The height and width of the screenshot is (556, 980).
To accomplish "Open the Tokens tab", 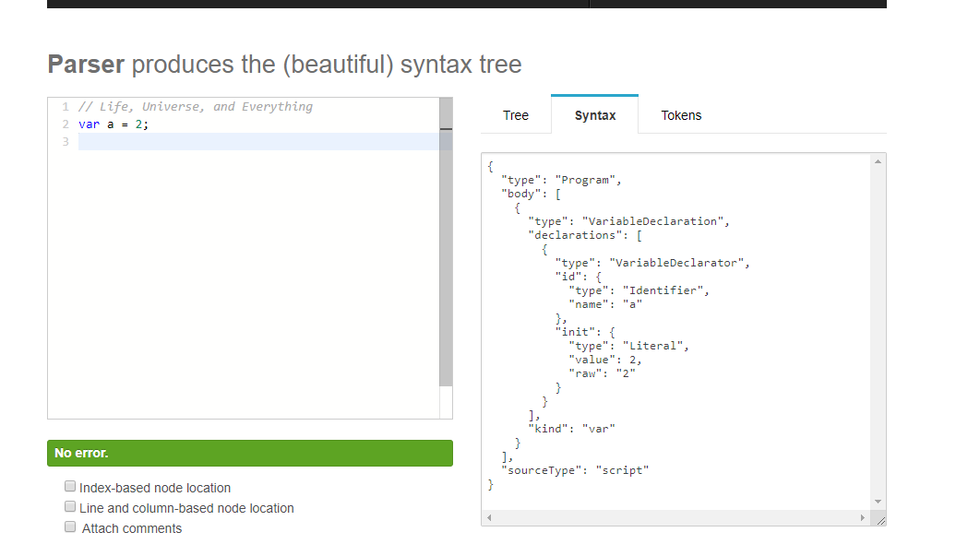I will coord(681,115).
